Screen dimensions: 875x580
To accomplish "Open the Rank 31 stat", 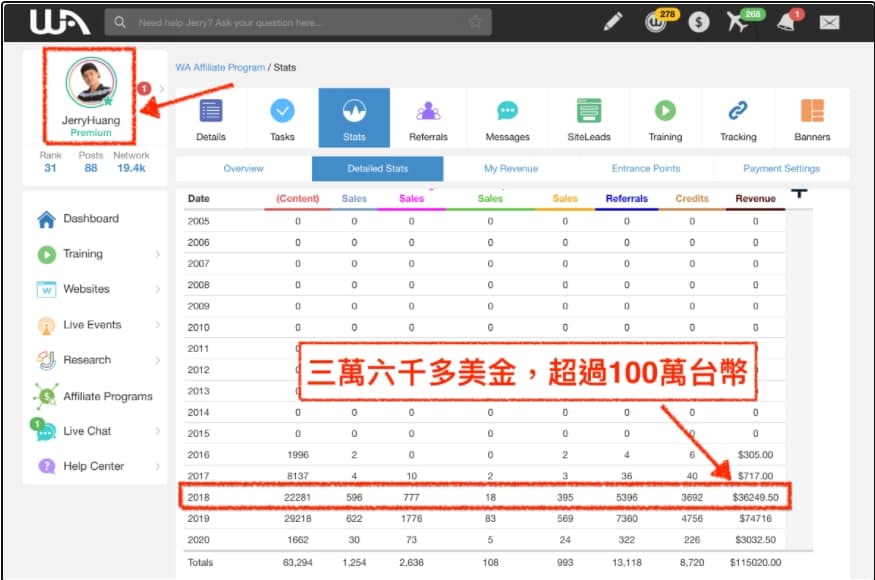I will (50, 162).
